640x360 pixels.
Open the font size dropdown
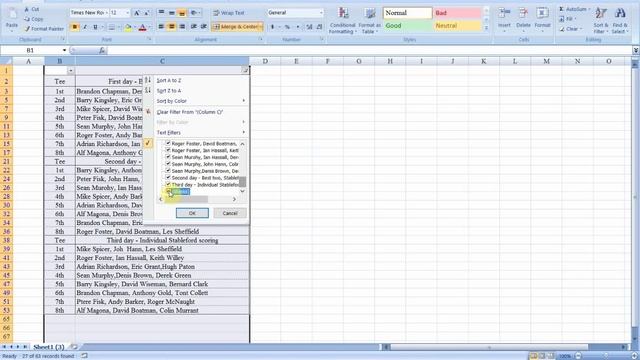pyautogui.click(x=127, y=13)
